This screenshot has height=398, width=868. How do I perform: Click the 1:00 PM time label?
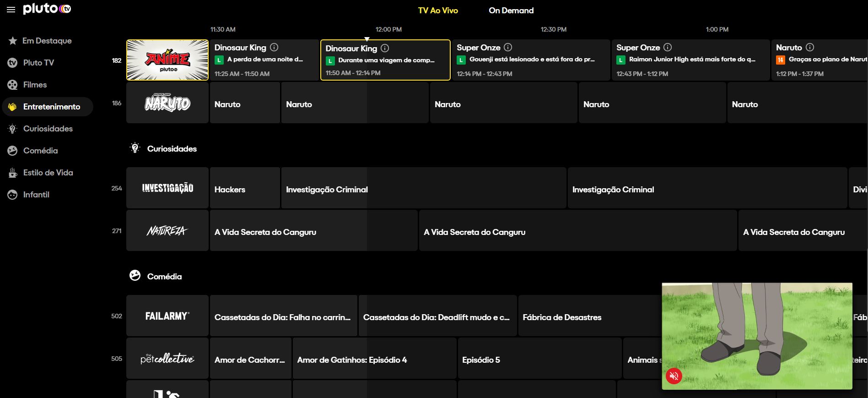[x=717, y=29]
